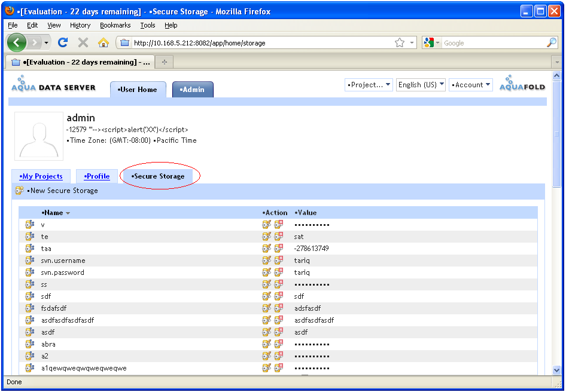Select the Secure Storage tab
This screenshot has width=566, height=392.
[x=158, y=176]
